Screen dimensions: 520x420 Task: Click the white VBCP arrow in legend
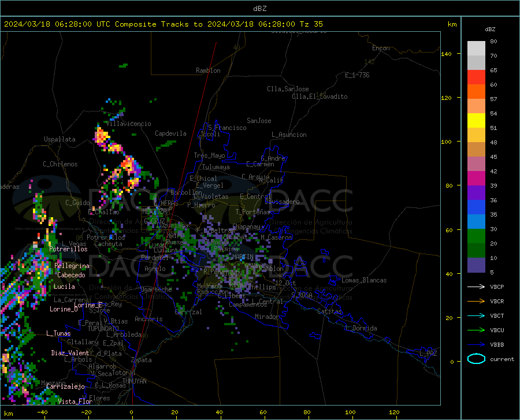pos(476,287)
